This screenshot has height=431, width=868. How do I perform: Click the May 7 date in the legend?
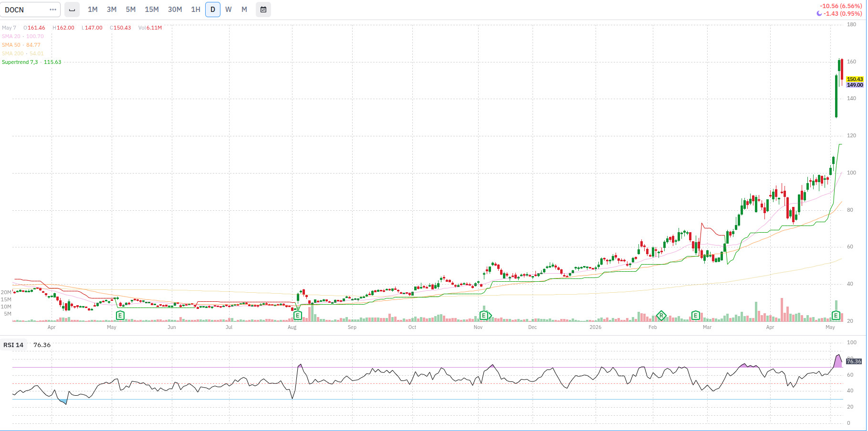(x=9, y=28)
